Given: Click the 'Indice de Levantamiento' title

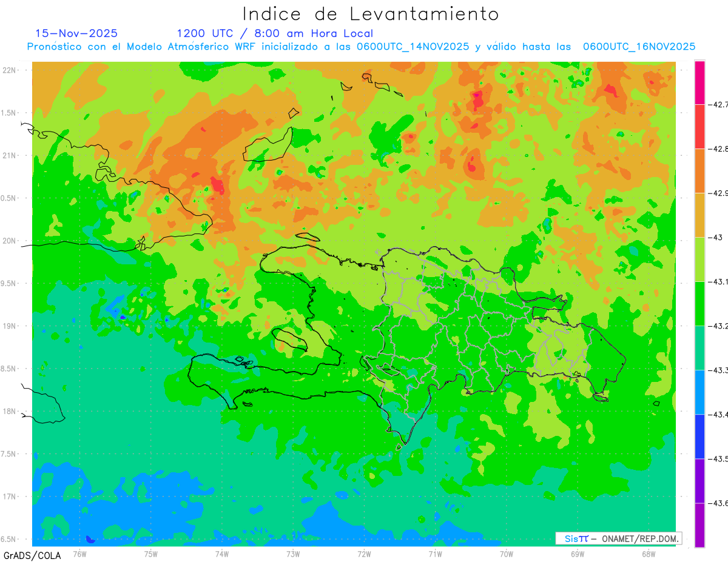Looking at the screenshot, I should tap(371, 14).
